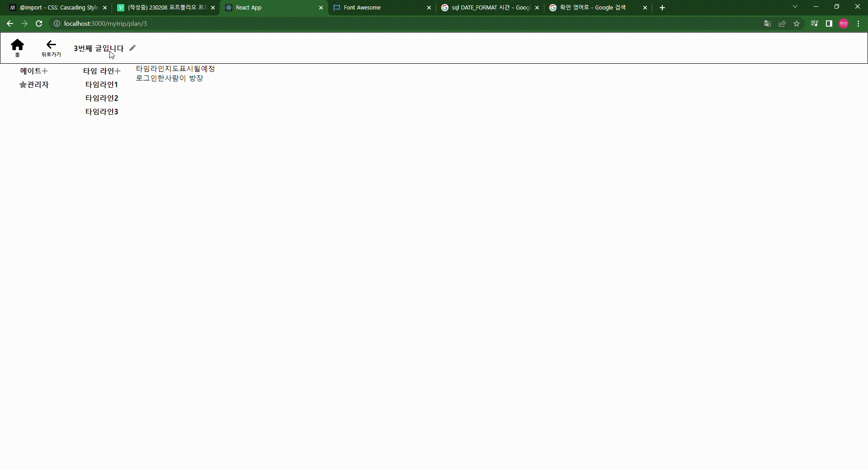Go back with browser back arrow
This screenshot has height=470, width=868.
point(10,23)
